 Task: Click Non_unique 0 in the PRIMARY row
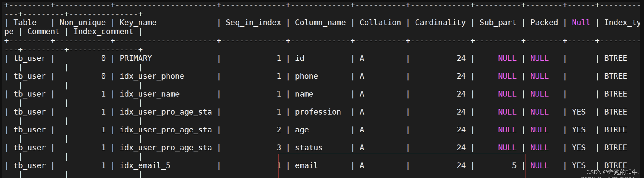click(x=103, y=58)
